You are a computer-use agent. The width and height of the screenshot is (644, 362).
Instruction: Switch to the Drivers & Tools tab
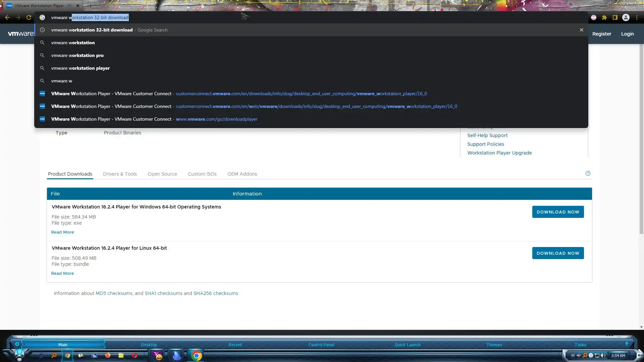pyautogui.click(x=120, y=174)
